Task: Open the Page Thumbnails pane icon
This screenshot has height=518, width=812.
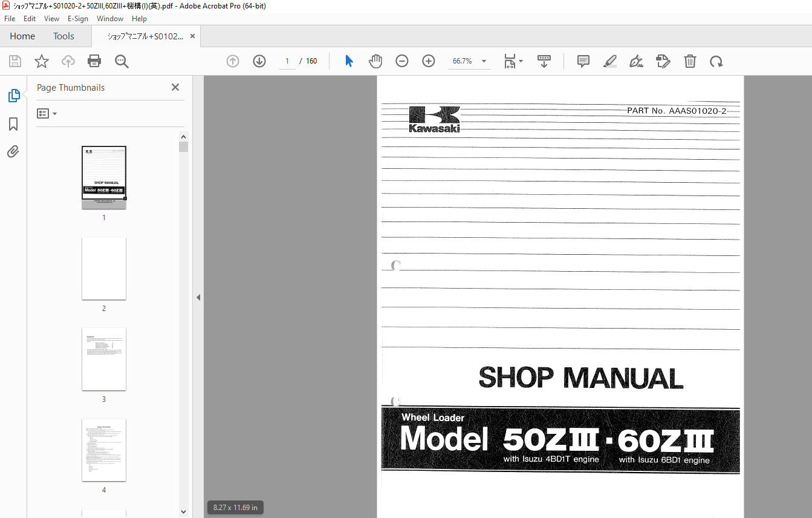Action: 13,96
